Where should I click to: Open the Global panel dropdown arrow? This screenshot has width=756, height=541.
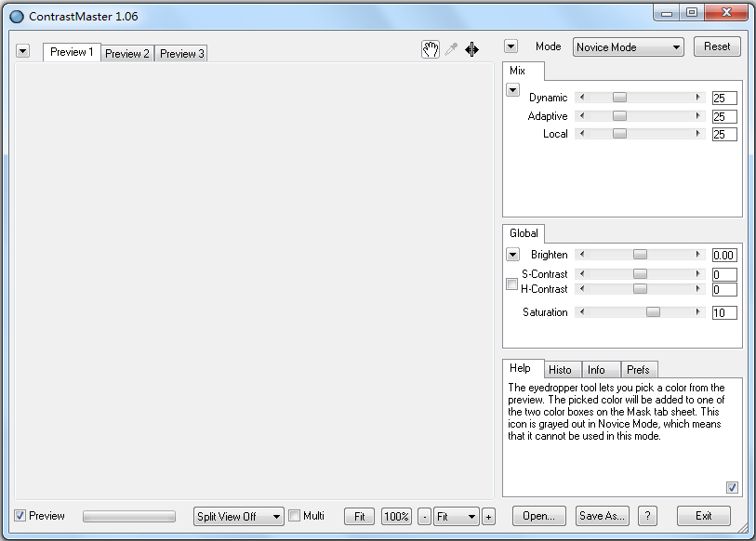tap(512, 254)
